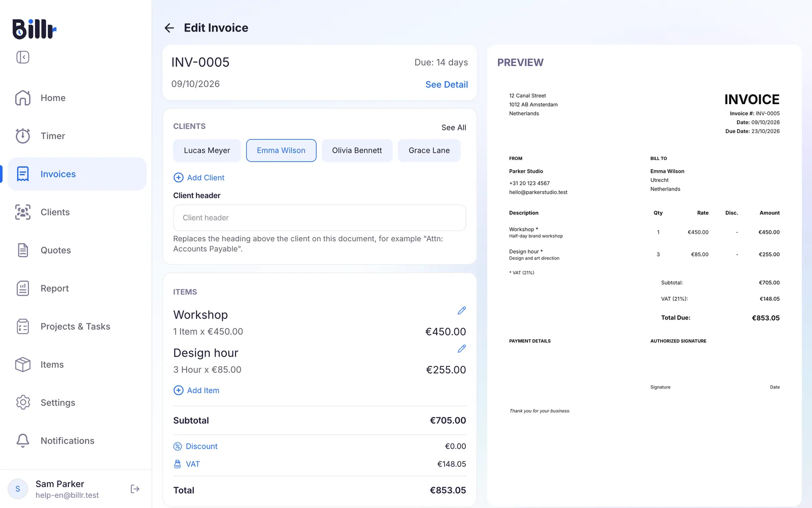The height and width of the screenshot is (508, 812).
Task: Click the Report chart icon
Action: [23, 288]
